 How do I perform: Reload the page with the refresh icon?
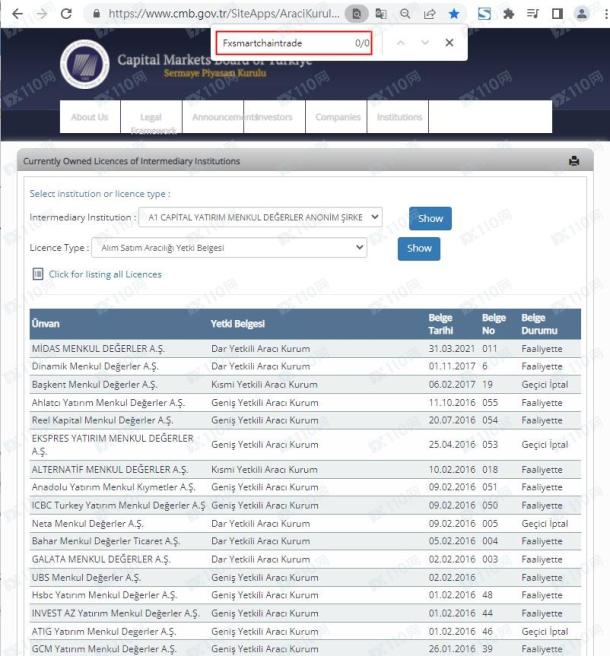pos(66,14)
